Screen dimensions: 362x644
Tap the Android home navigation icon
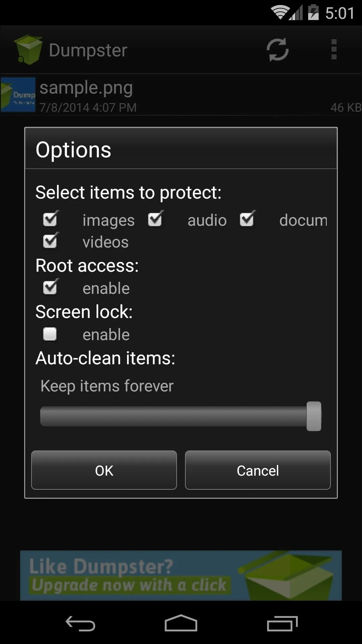coord(181,623)
